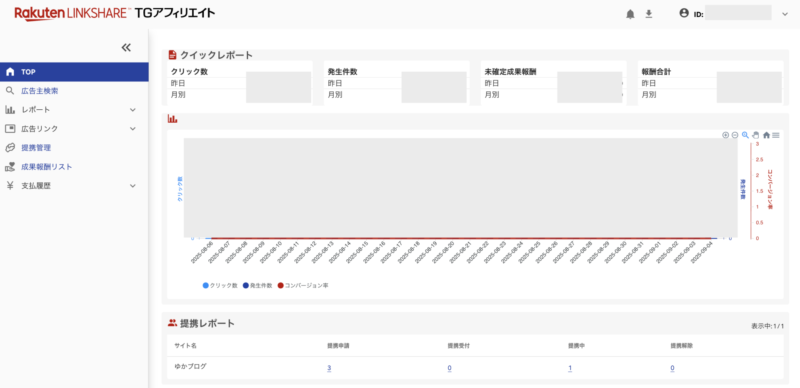The height and width of the screenshot is (388, 800).
Task: Click the 提携申請 column header
Action: (x=338, y=346)
